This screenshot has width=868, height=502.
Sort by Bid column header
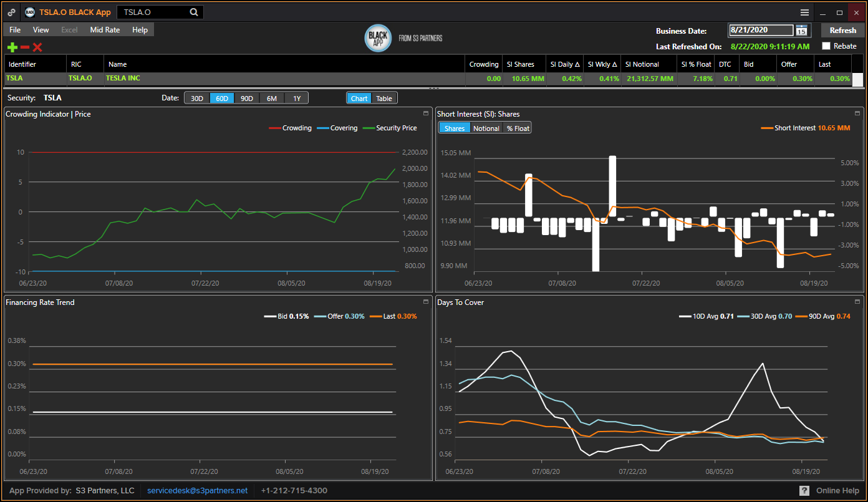[x=758, y=64]
